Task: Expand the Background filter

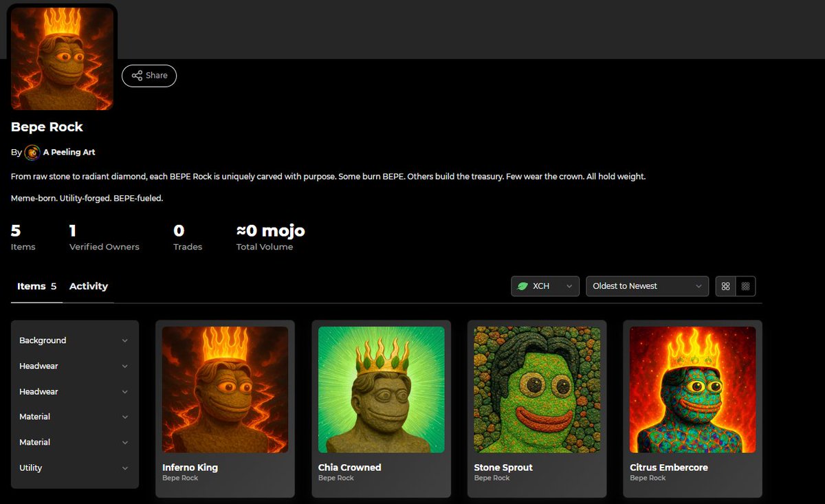Action: click(x=74, y=340)
